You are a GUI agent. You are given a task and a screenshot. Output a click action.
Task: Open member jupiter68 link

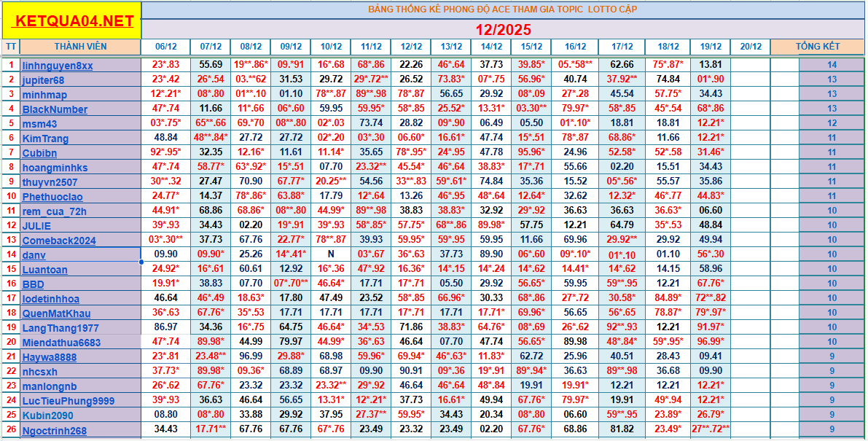point(43,80)
